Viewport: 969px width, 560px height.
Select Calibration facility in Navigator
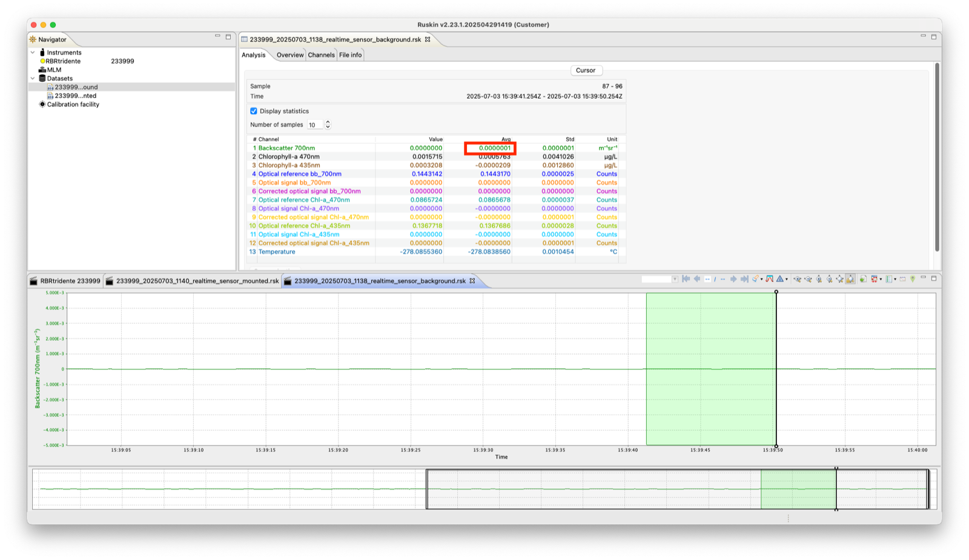click(x=69, y=104)
